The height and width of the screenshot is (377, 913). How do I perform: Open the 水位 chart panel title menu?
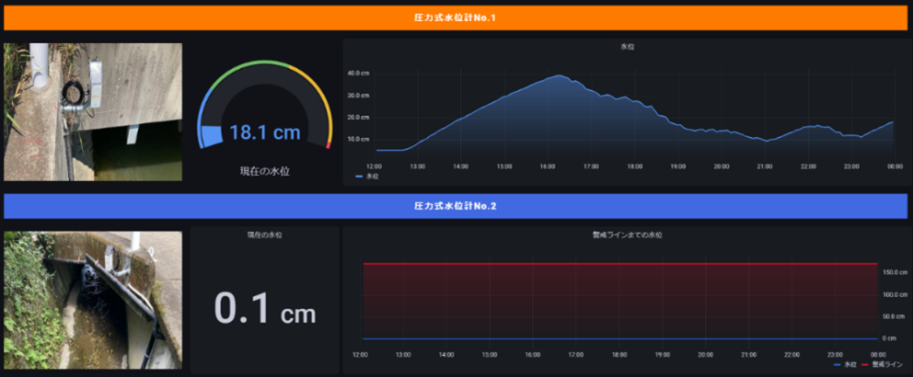coord(627,47)
